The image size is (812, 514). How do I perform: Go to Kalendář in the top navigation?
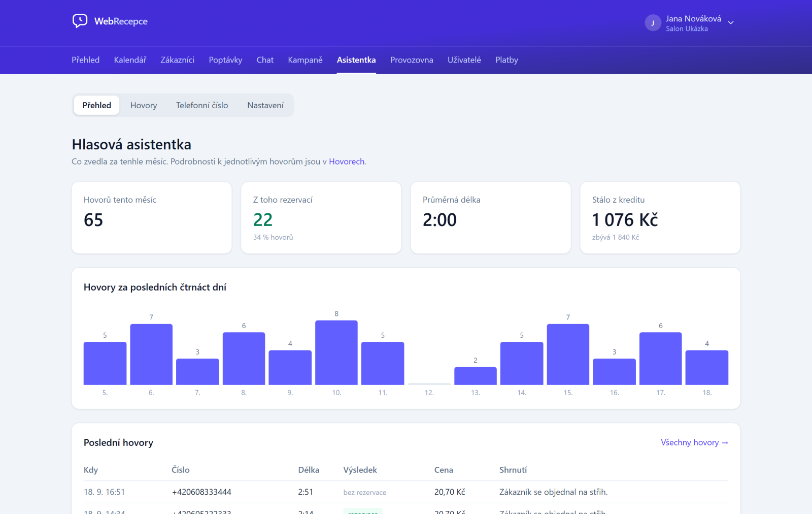[x=130, y=60]
